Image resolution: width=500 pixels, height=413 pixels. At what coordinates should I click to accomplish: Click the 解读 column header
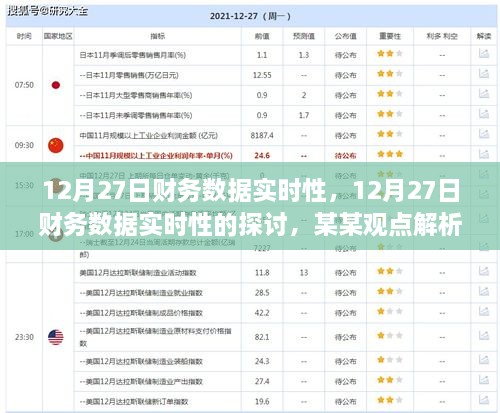pyautogui.click(x=484, y=36)
